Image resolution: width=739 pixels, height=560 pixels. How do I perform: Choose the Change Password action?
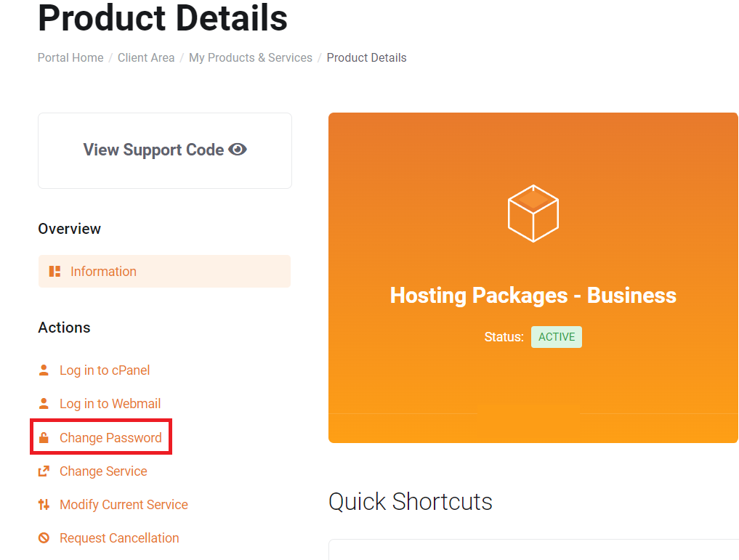point(110,438)
